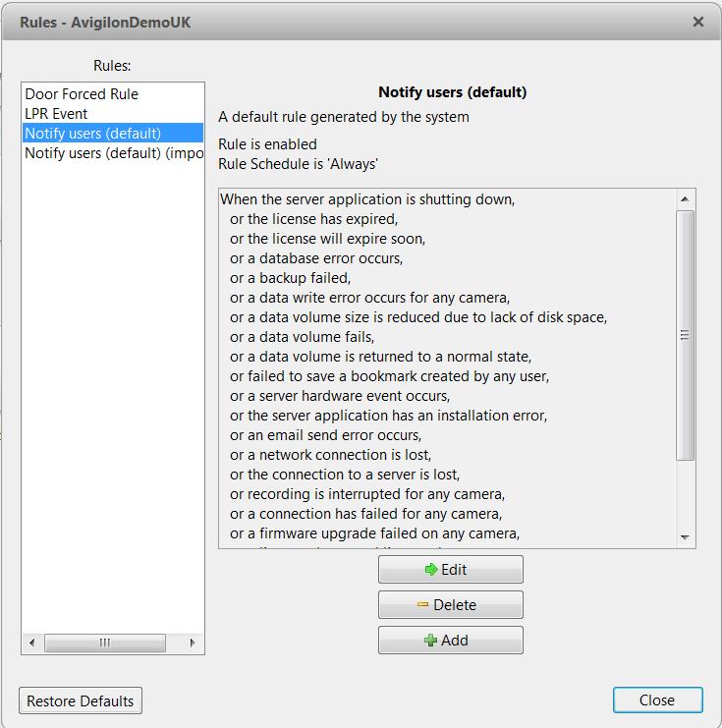Click the bold 'Notify users (default)' heading

[x=453, y=92]
